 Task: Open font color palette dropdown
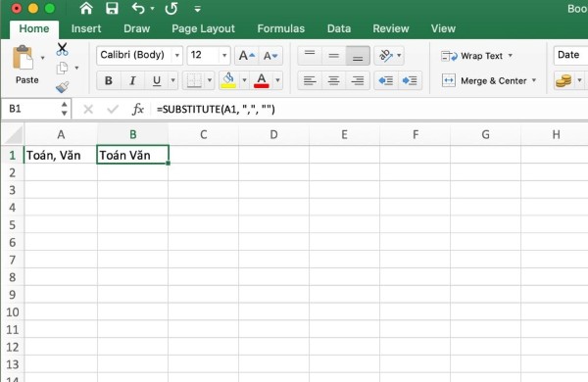coord(277,80)
